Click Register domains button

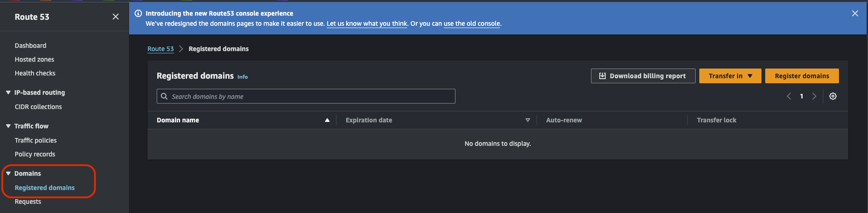pos(802,76)
